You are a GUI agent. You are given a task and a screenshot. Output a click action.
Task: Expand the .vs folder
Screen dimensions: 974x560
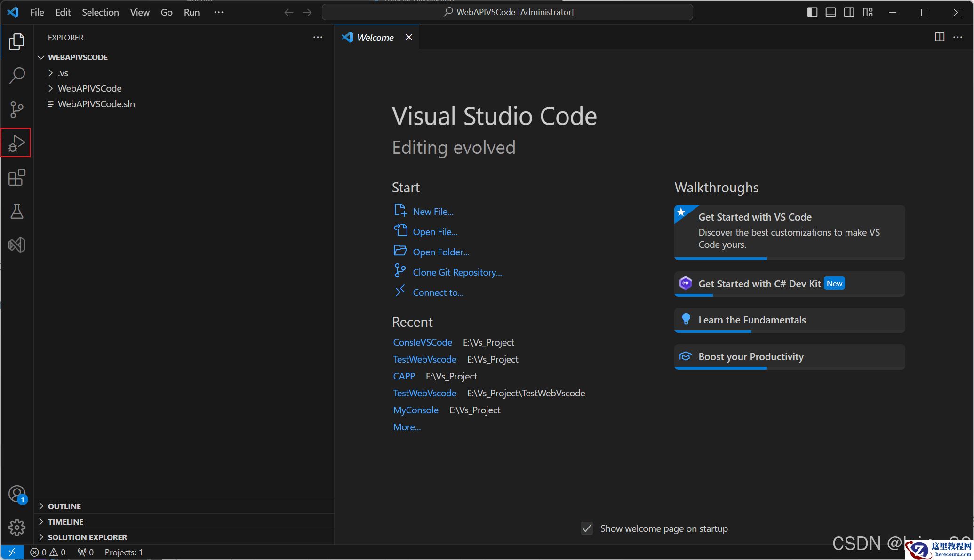click(63, 73)
